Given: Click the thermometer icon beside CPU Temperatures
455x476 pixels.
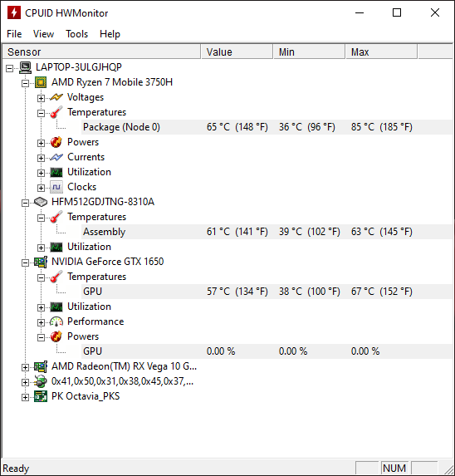Looking at the screenshot, I should [x=56, y=112].
